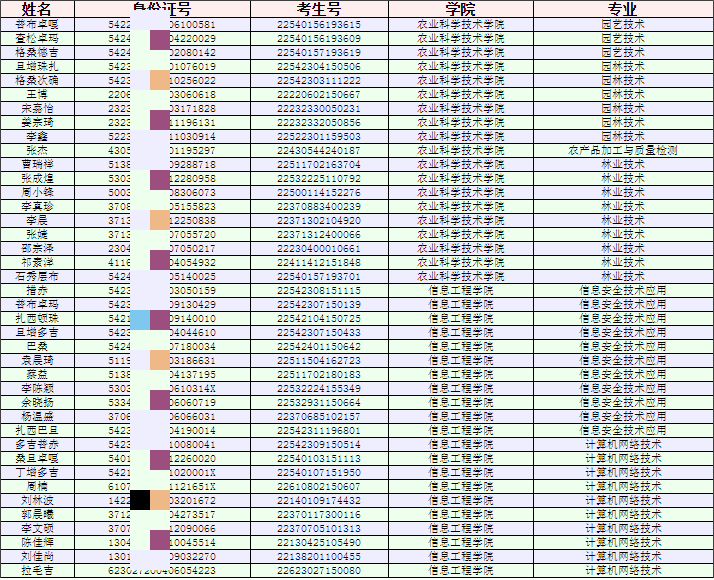
Task: Select the 农产品加工与质量检测 major cell
Action: [622, 150]
